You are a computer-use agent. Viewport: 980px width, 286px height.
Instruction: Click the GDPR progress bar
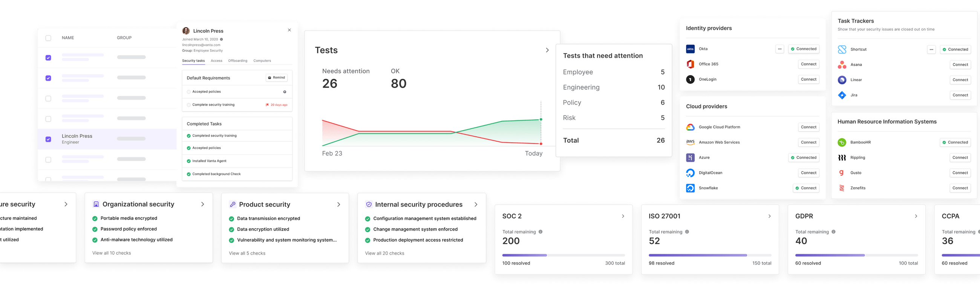click(x=856, y=255)
